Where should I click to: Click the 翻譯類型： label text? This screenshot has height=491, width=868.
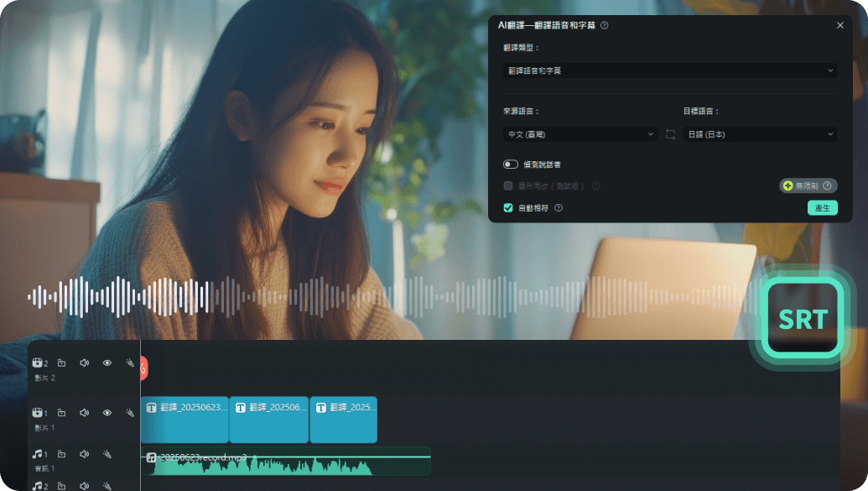(x=521, y=48)
